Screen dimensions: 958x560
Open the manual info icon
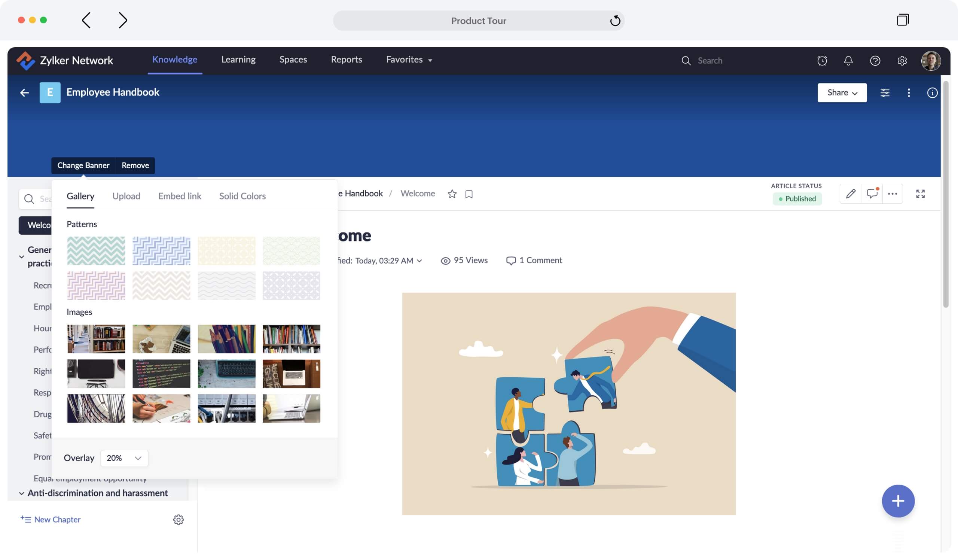coord(932,93)
